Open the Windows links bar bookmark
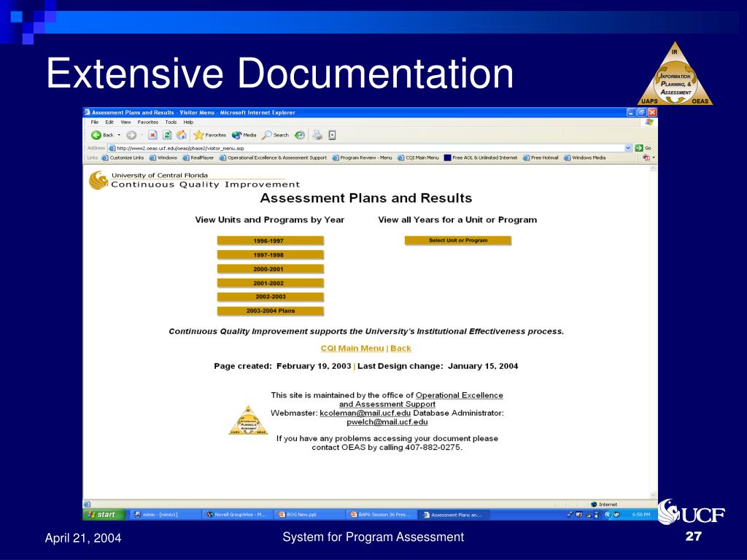 163,157
